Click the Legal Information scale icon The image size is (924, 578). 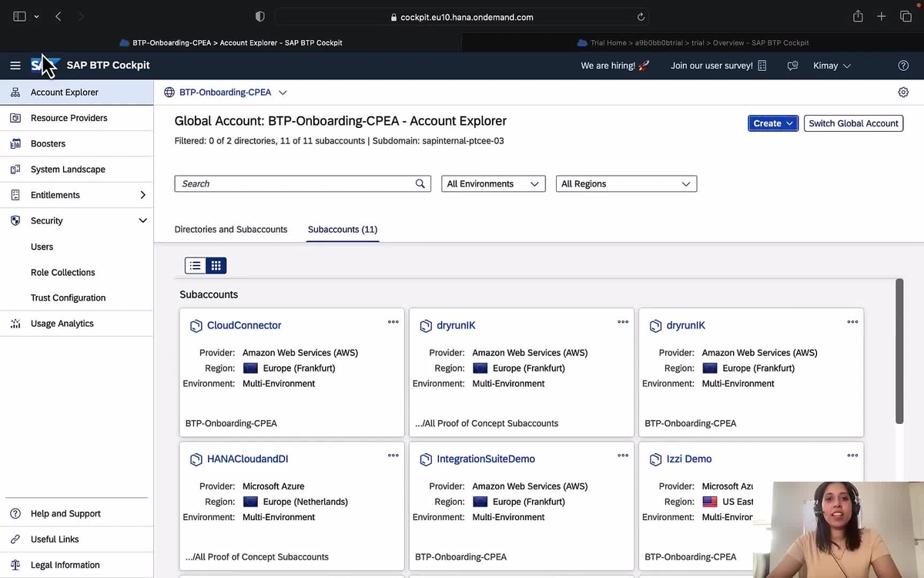pos(15,565)
